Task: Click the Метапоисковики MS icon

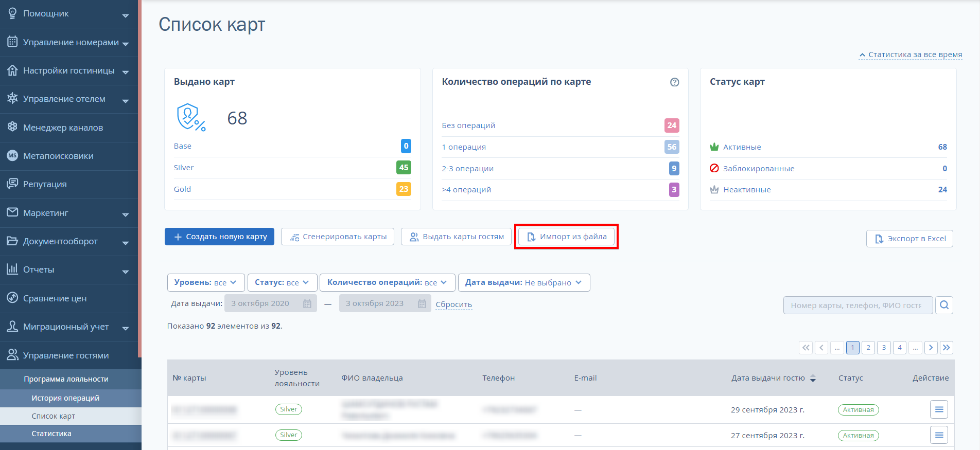Action: tap(12, 155)
